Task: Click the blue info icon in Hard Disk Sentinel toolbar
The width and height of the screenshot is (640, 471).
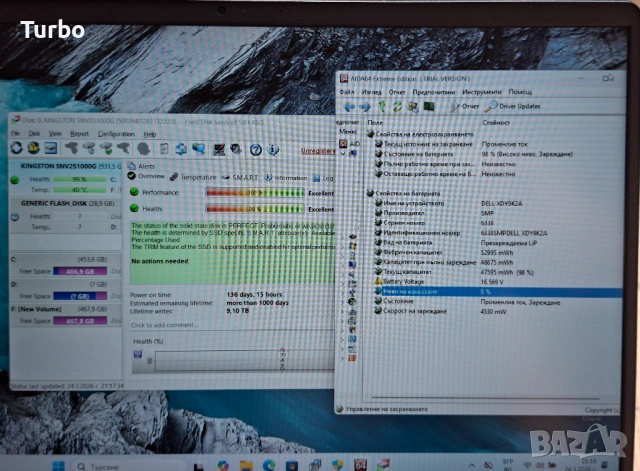Action: 273,150
